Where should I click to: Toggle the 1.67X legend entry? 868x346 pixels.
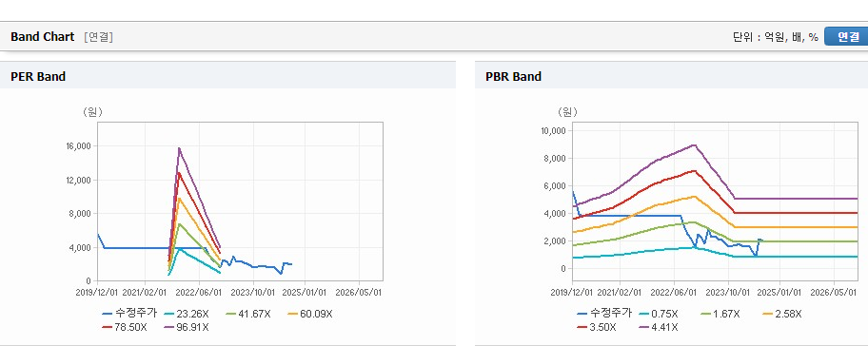(720, 314)
